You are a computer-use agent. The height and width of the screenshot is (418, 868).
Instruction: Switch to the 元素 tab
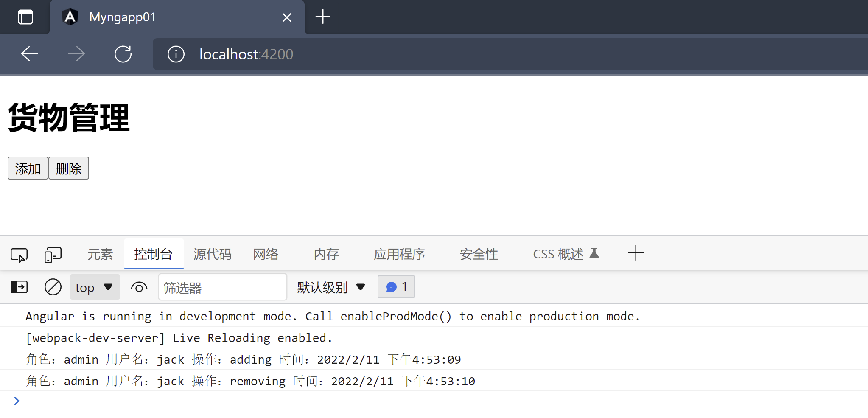point(100,254)
